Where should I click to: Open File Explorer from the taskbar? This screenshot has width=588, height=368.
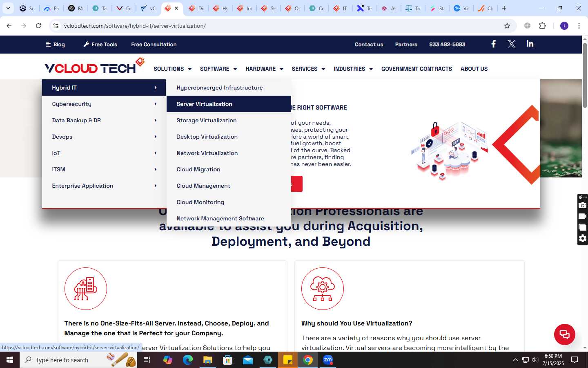click(x=208, y=360)
